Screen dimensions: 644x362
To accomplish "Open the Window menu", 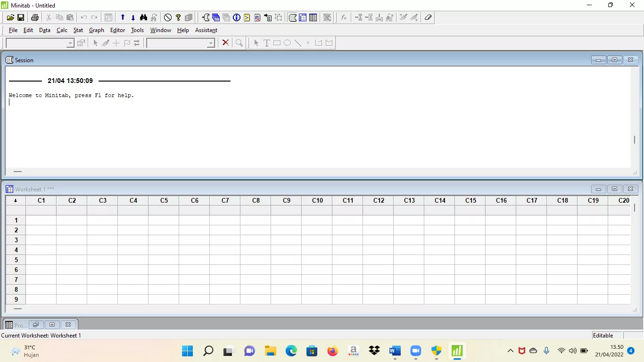I will point(161,30).
